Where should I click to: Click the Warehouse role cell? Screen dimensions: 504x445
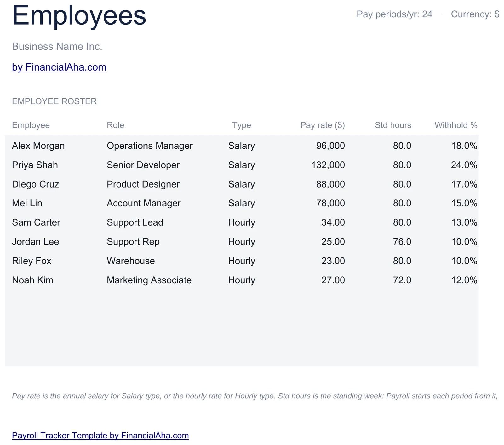click(x=131, y=261)
